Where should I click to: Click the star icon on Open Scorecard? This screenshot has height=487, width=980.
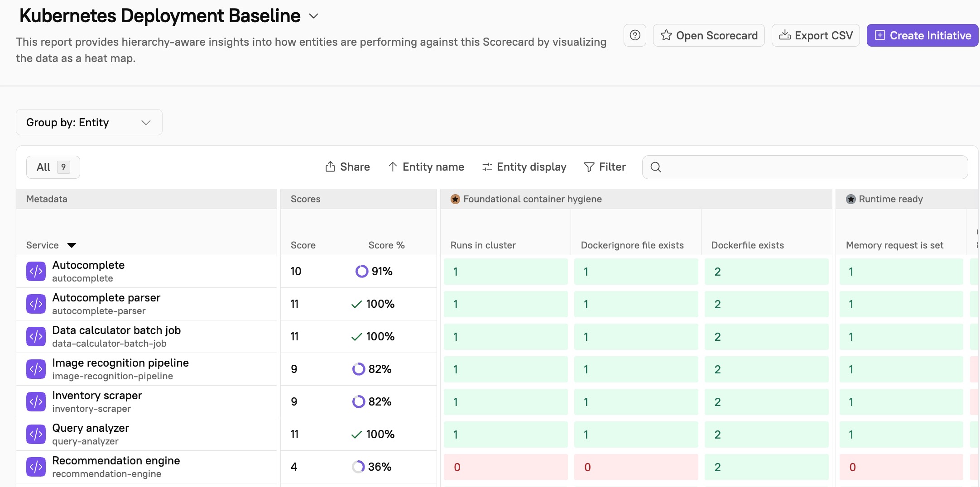click(x=666, y=35)
